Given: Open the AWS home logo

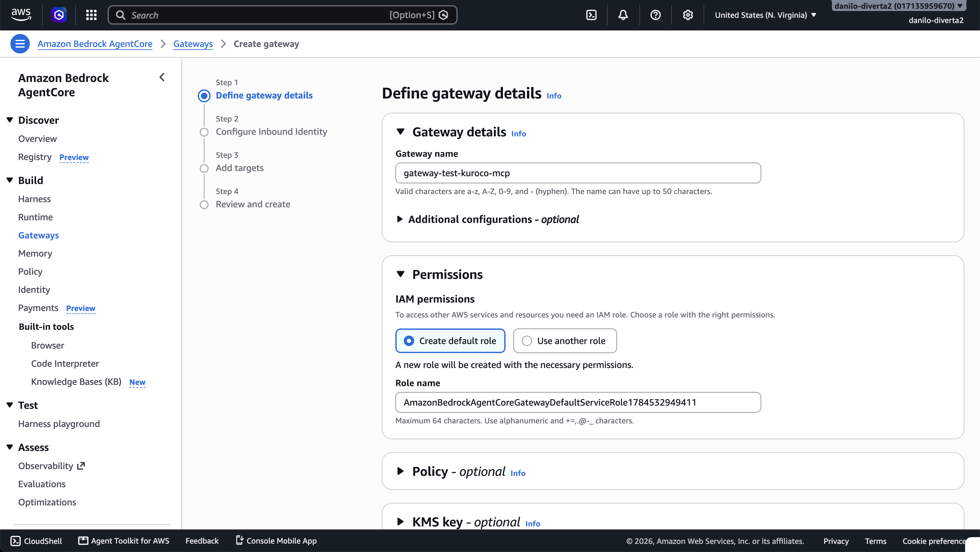Looking at the screenshot, I should 21,15.
